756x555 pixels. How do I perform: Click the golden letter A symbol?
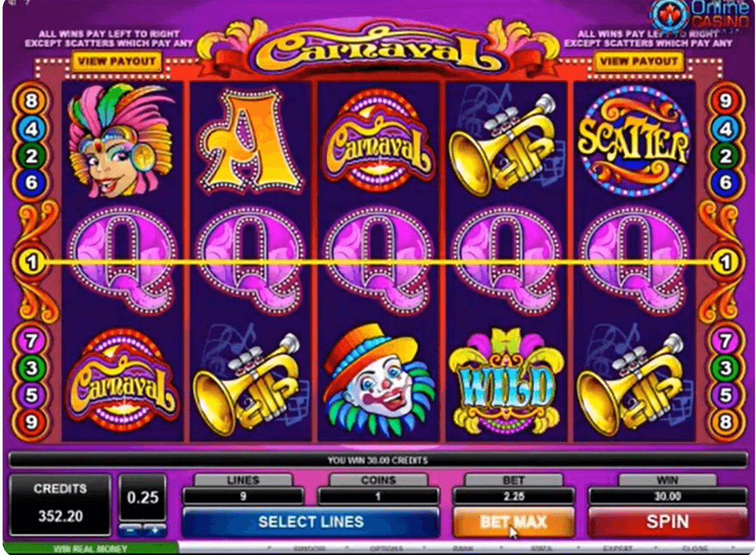click(248, 140)
